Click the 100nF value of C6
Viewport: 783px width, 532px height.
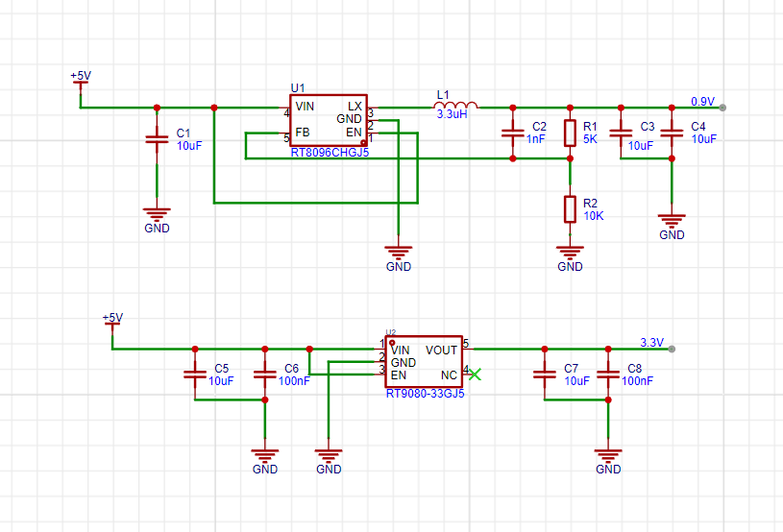coord(294,381)
